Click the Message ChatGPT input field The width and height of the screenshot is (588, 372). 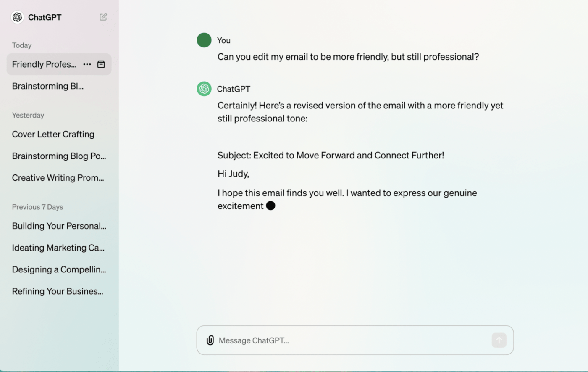pos(353,340)
